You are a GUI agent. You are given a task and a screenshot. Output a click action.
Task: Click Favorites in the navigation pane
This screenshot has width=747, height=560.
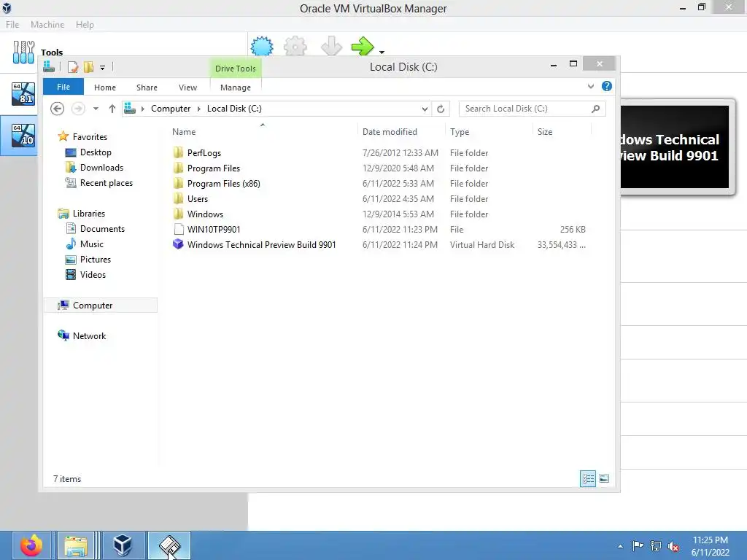[90, 136]
